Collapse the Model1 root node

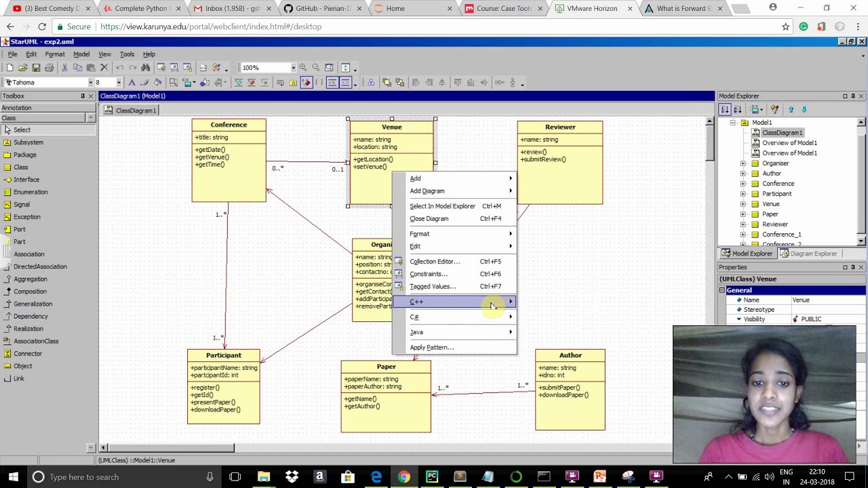click(x=732, y=123)
